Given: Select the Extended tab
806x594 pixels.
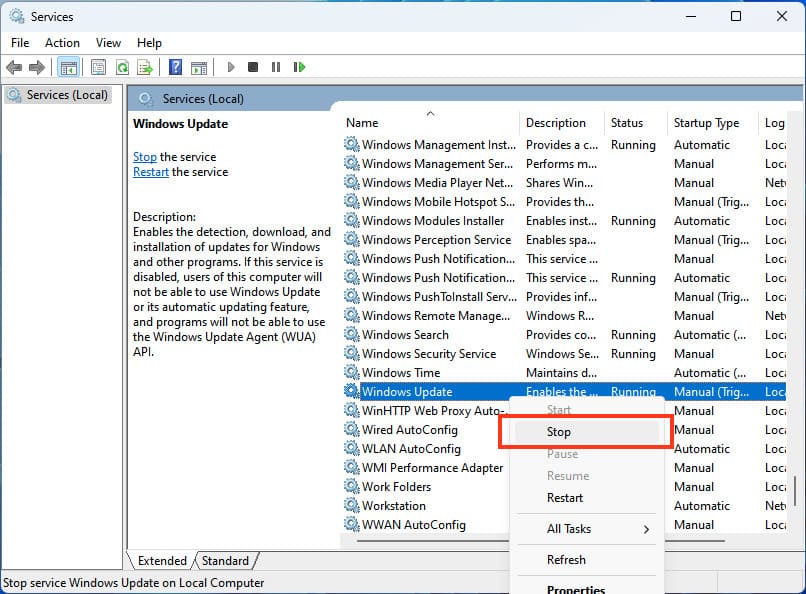Looking at the screenshot, I should [x=162, y=561].
